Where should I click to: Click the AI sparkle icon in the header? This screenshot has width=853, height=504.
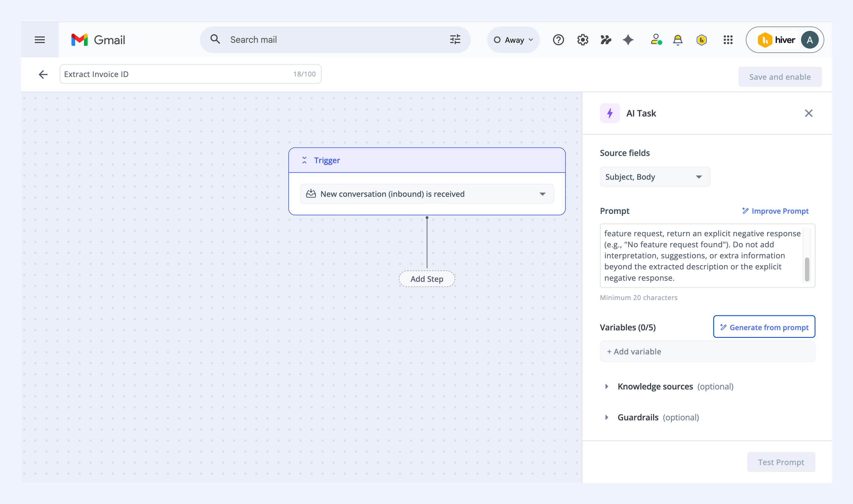628,40
